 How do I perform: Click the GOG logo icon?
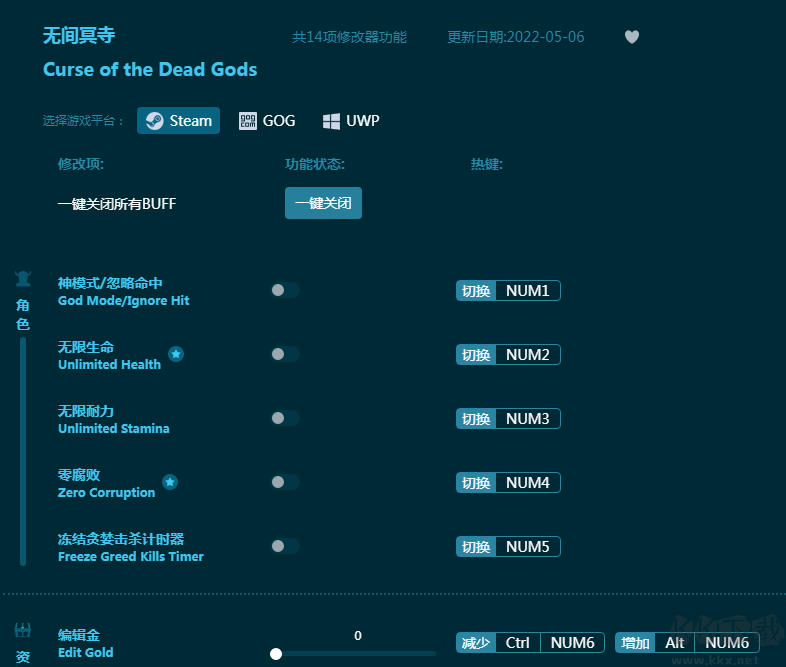(x=248, y=121)
